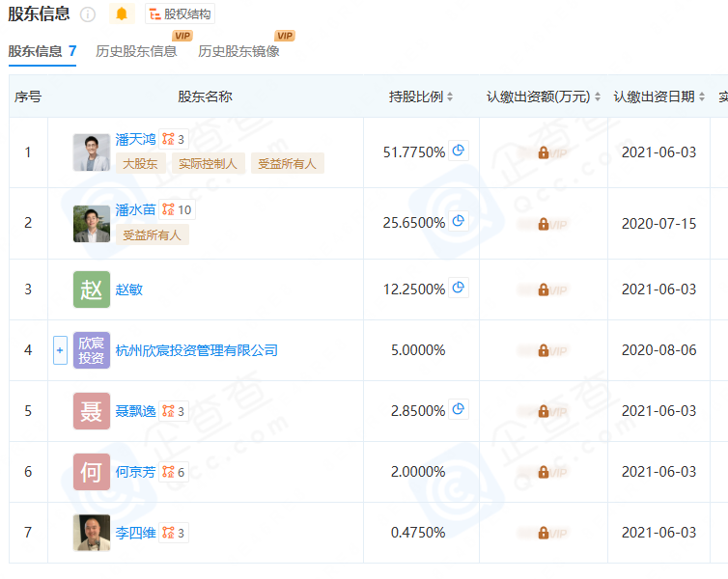Click the purple 欣宸投资 logo
Viewport: 728px width, 579px height.
tap(92, 350)
